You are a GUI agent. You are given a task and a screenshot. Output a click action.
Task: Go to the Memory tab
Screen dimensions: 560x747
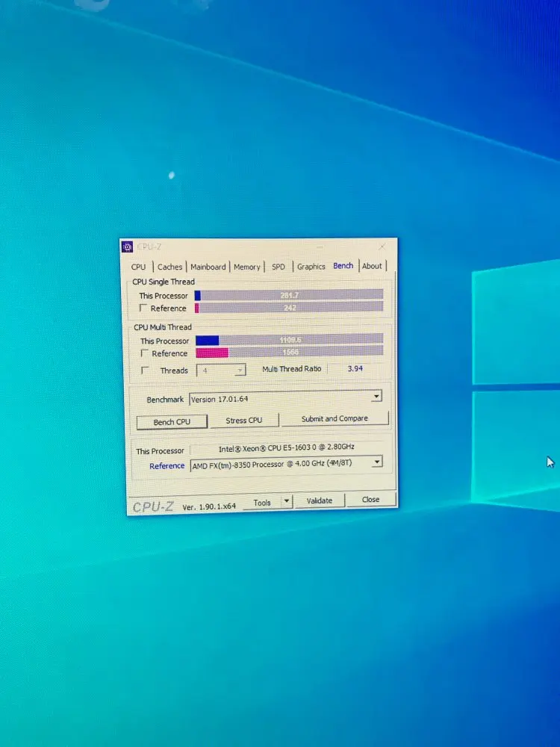click(x=246, y=267)
